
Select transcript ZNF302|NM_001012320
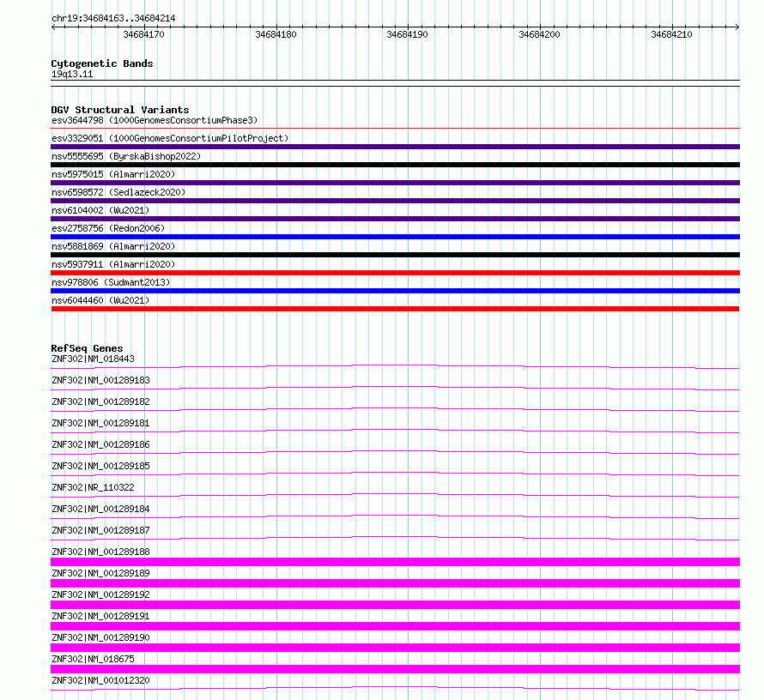pyautogui.click(x=100, y=680)
